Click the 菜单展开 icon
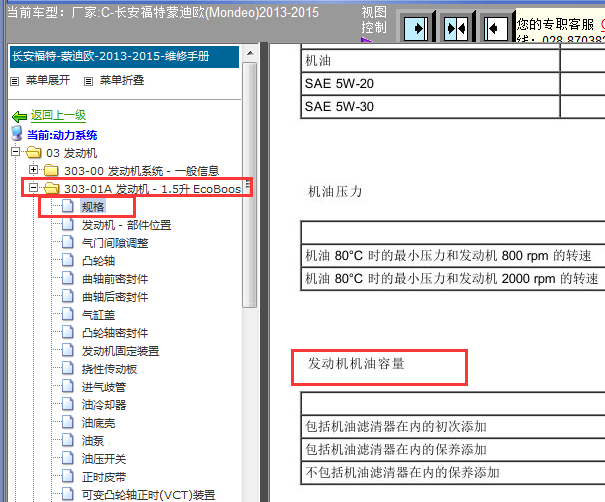Viewport: 605px width, 502px height. (x=15, y=81)
